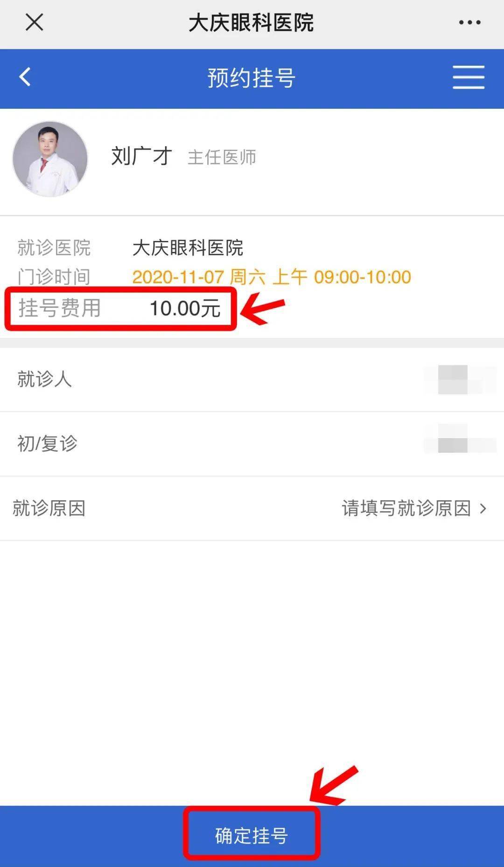504x867 pixels.
Task: Expand 就诊原因 chevron arrow
Action: tap(483, 508)
